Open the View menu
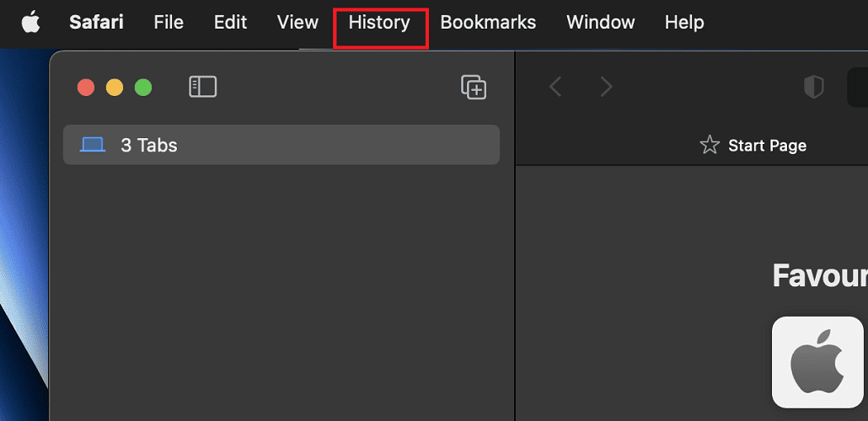868x421 pixels. point(297,23)
